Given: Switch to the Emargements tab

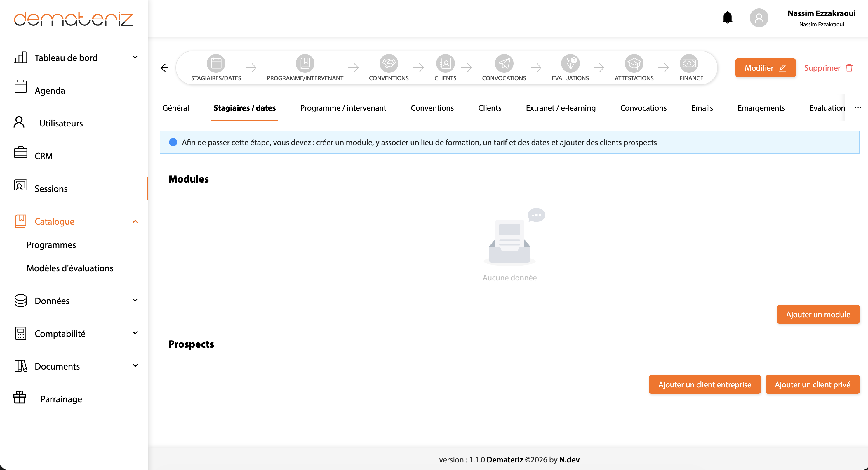Looking at the screenshot, I should point(761,108).
